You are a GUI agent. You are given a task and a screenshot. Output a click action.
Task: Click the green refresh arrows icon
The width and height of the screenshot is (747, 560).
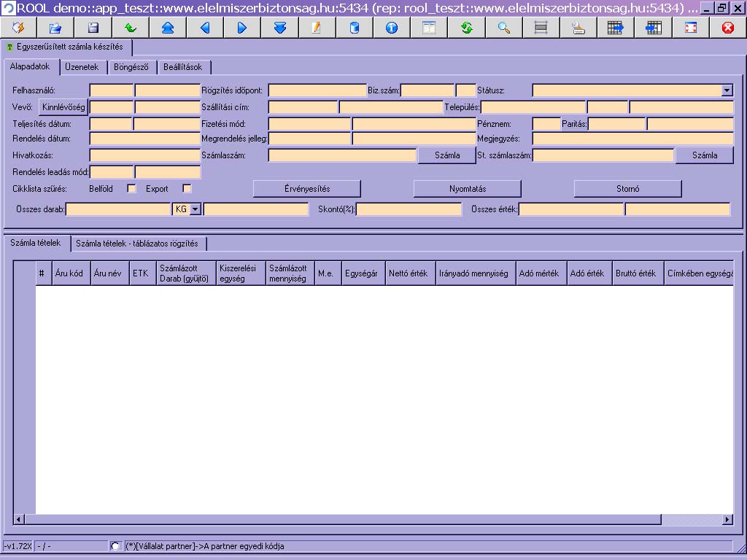(x=467, y=28)
